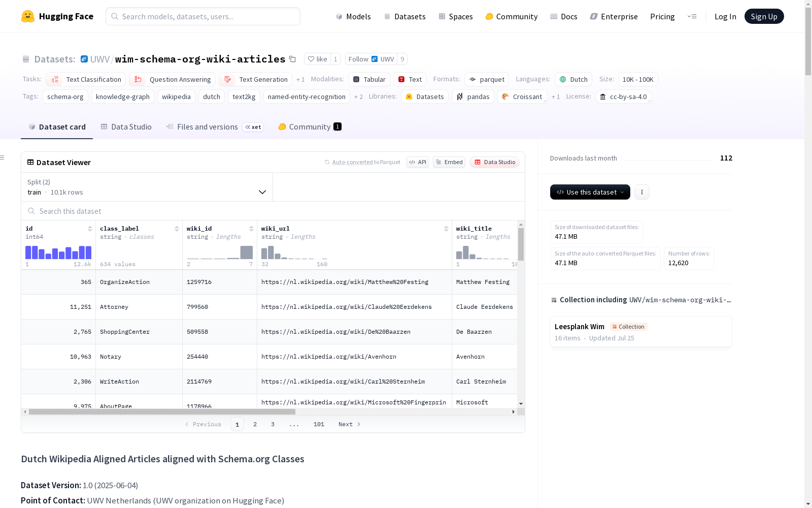812x508 pixels.
Task: Click the Hugging Face logo icon
Action: tap(28, 16)
